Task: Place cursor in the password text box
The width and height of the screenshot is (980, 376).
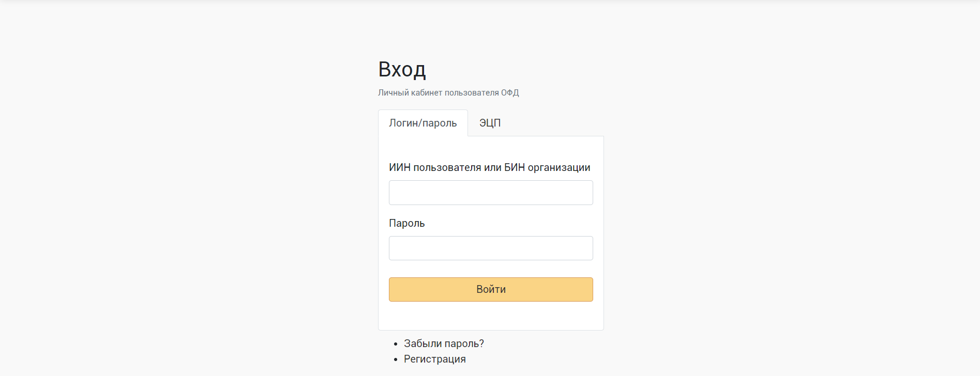Action: tap(491, 248)
